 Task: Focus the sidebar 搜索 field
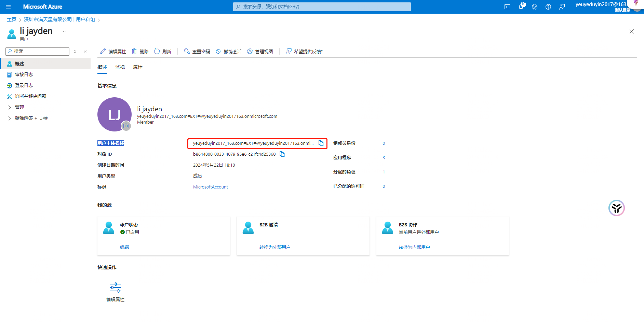point(38,51)
